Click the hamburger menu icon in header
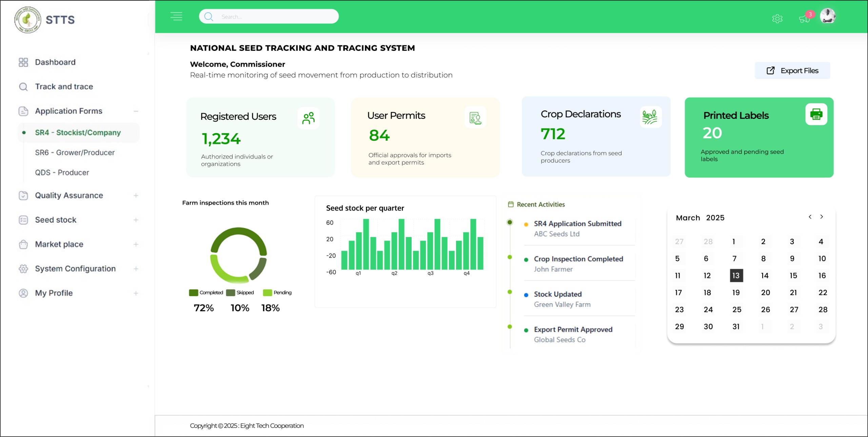 [x=176, y=16]
